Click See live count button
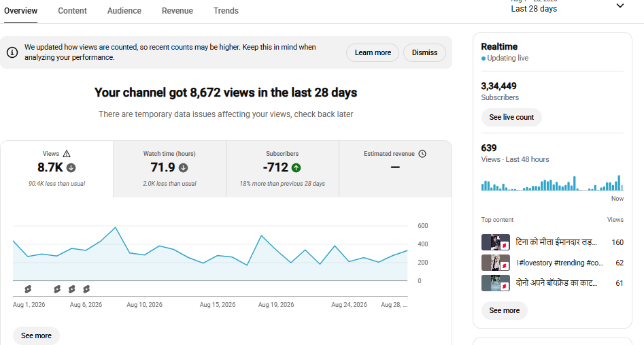 pyautogui.click(x=511, y=117)
